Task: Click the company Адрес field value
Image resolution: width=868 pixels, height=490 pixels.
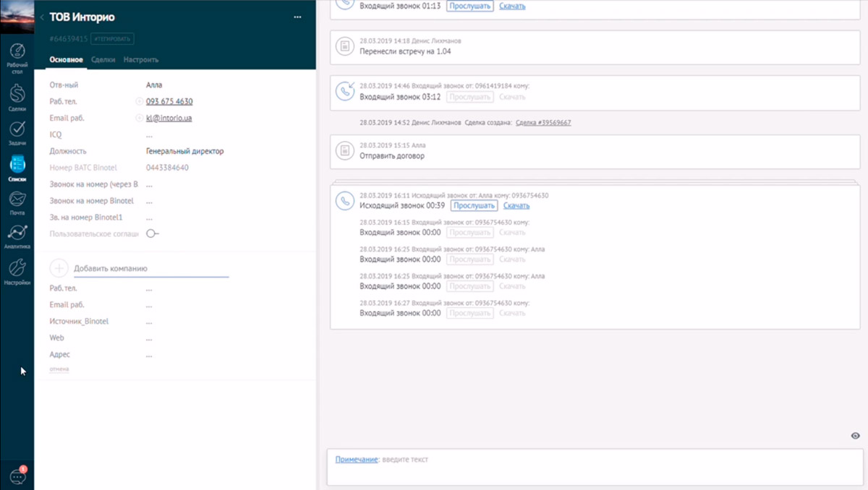Action: [x=149, y=355]
